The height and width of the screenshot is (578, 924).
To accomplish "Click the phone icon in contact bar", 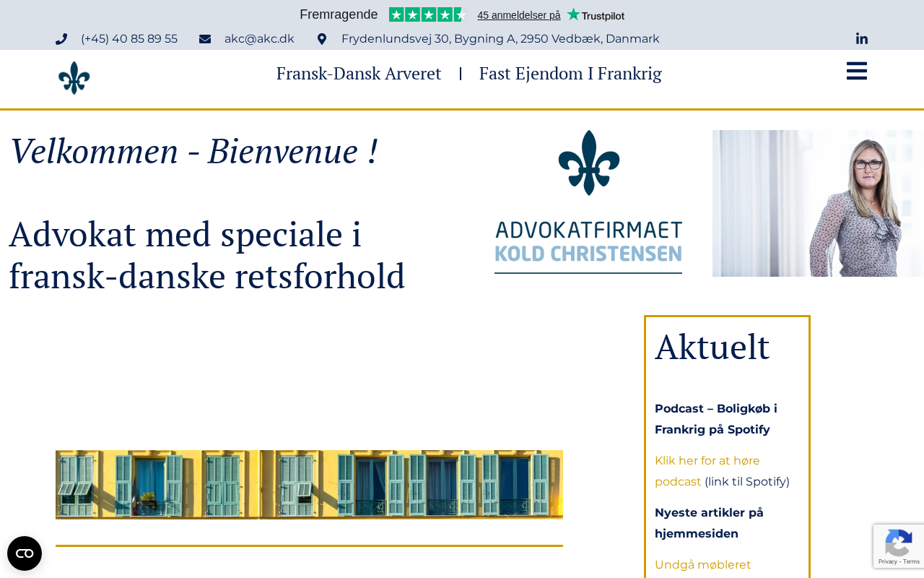I will [61, 39].
